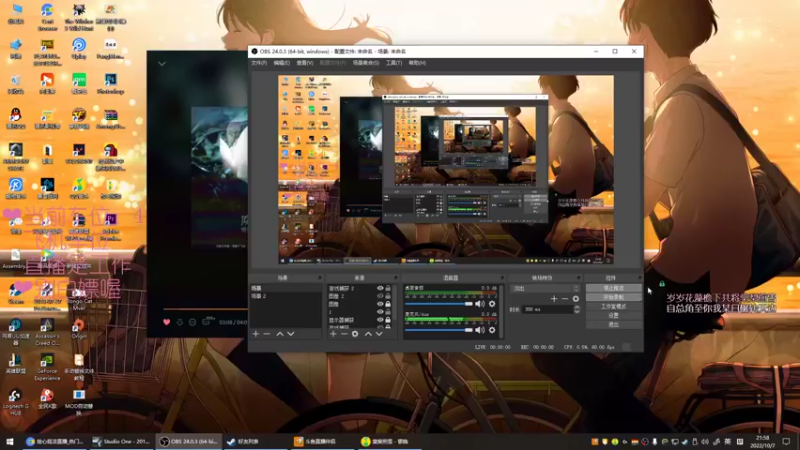The image size is (800, 450).
Task: Move the scene up in the Scenes panel
Action: click(x=280, y=334)
